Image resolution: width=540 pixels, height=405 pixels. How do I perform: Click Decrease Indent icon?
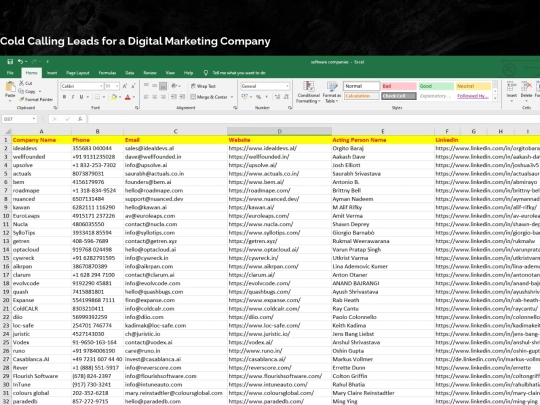click(174, 97)
